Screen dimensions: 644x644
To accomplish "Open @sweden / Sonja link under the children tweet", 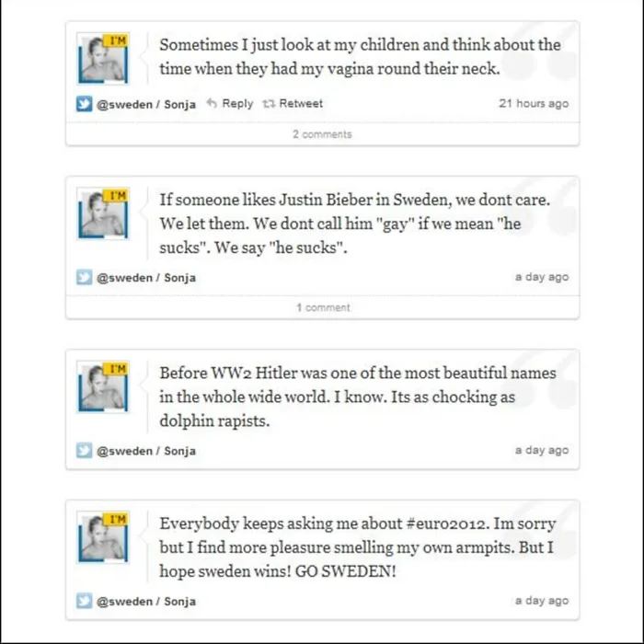I will pyautogui.click(x=146, y=104).
